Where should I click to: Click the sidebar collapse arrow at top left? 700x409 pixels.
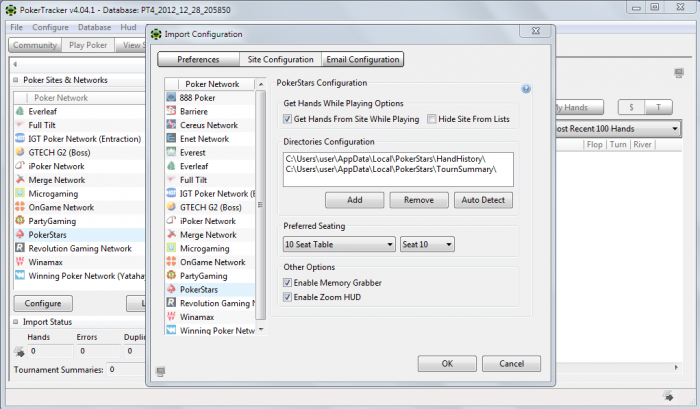(x=15, y=64)
